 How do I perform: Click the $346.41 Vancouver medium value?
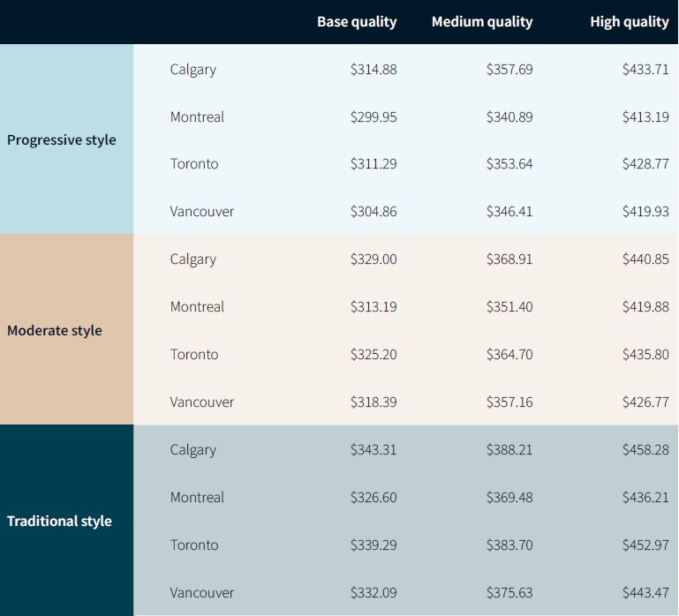point(509,212)
